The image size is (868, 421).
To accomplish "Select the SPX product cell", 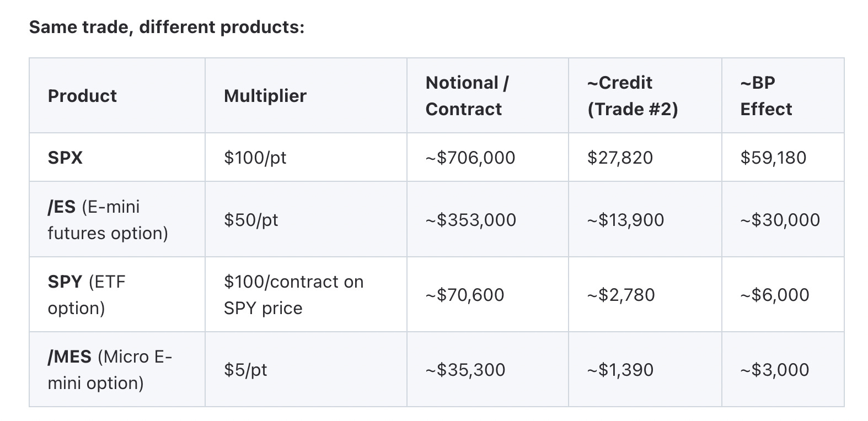I will (x=65, y=158).
